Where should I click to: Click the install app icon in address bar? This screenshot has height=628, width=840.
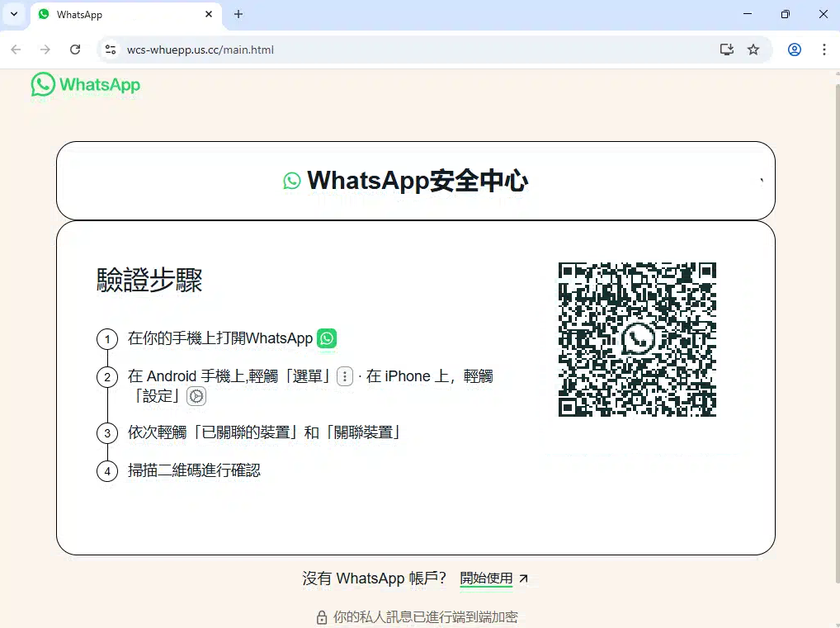coord(726,50)
